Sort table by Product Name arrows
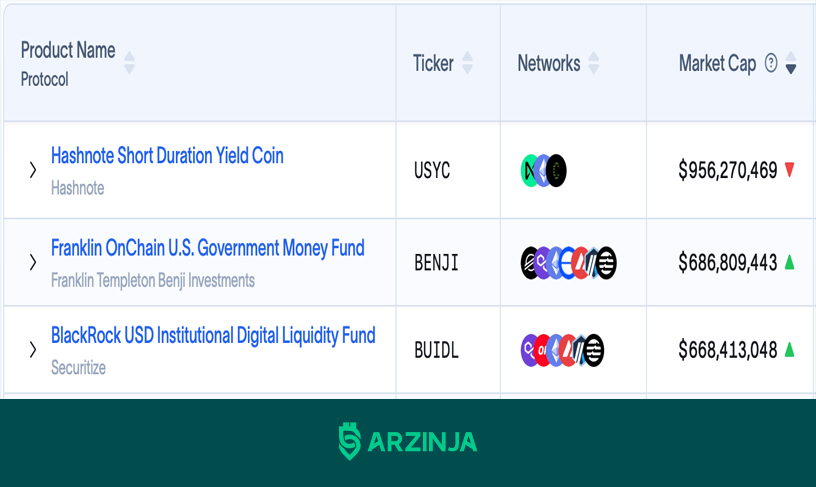 (x=130, y=62)
